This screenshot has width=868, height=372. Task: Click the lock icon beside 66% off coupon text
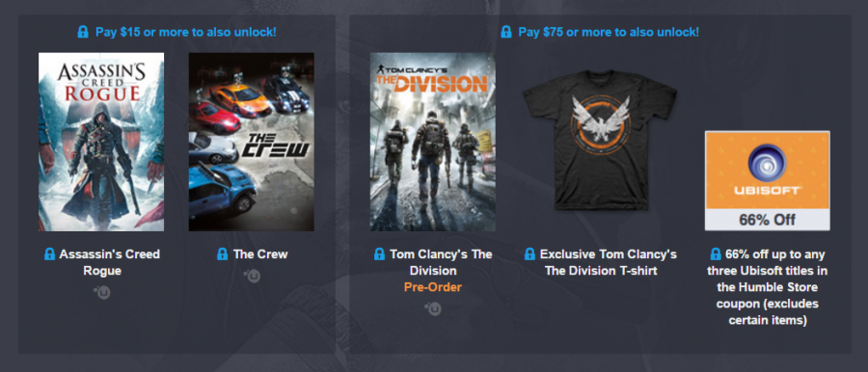pos(716,254)
